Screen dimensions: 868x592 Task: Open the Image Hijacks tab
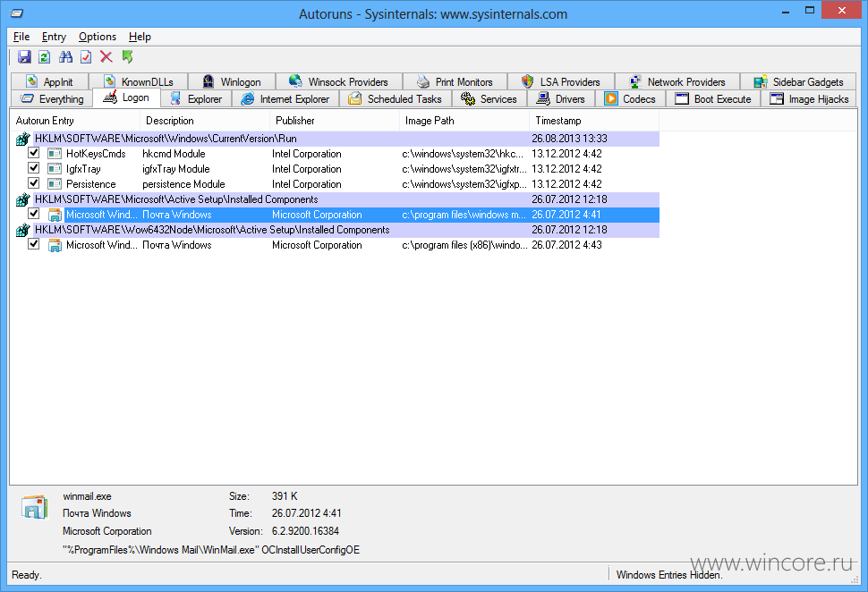tap(809, 99)
